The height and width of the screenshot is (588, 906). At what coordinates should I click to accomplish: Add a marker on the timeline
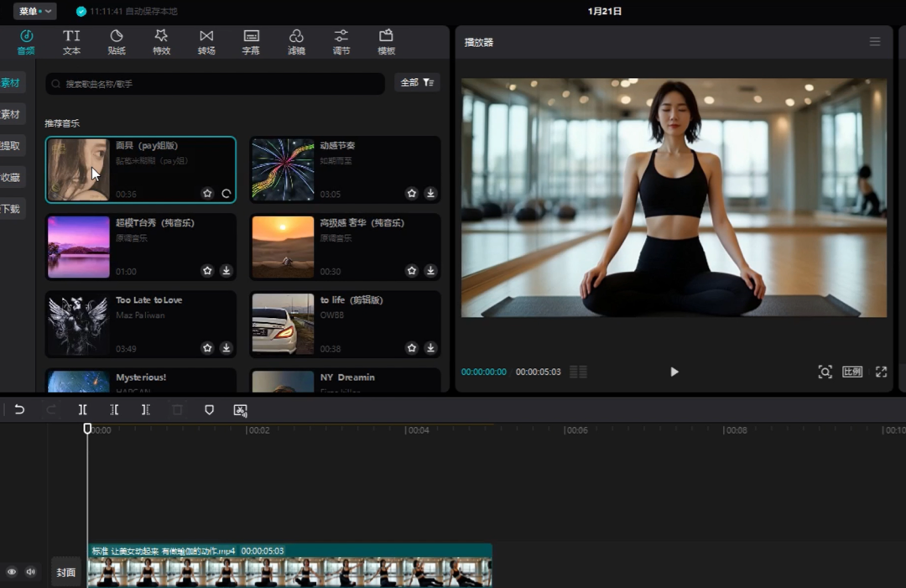[x=209, y=409]
